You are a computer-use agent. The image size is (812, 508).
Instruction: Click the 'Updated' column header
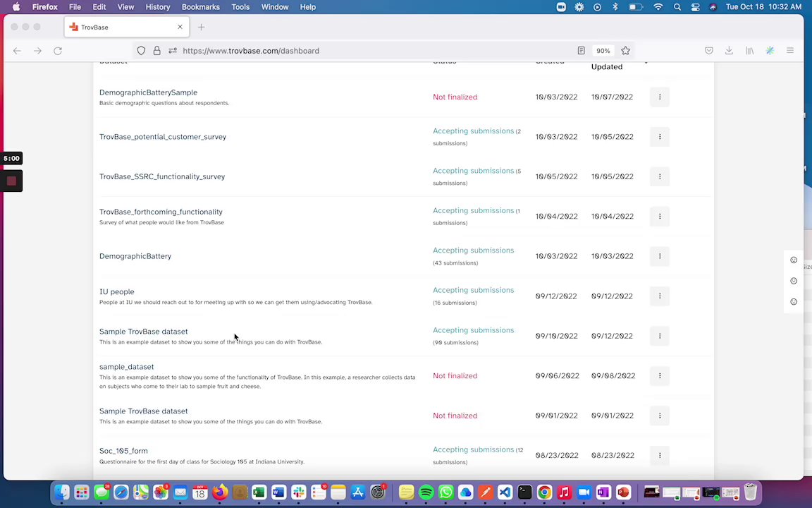[x=607, y=66]
